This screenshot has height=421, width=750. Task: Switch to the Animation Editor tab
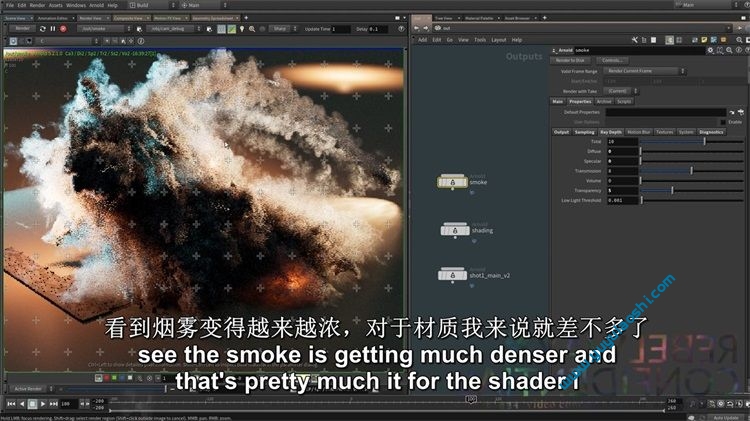(53, 18)
